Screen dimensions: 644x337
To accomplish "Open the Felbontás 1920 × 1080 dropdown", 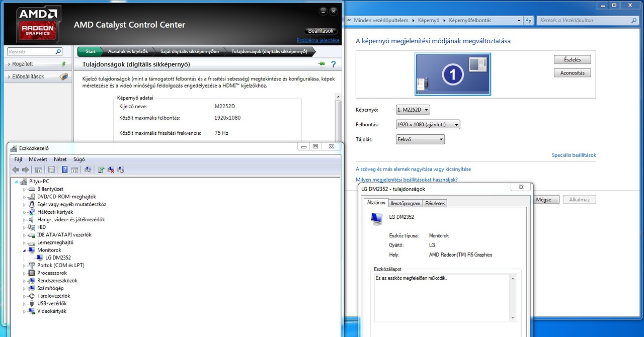I will tap(428, 124).
